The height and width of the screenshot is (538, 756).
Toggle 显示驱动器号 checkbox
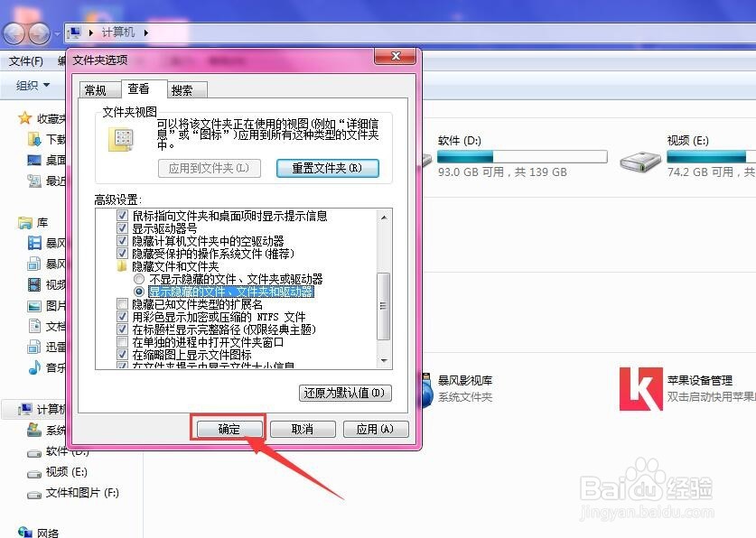pyautogui.click(x=123, y=227)
